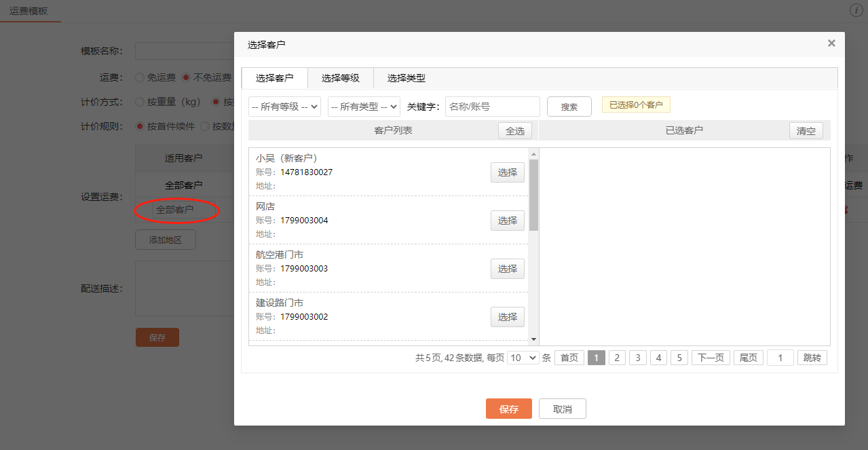Viewport: 868px width, 450px height.
Task: Click the info icon at top right
Action: tap(856, 10)
